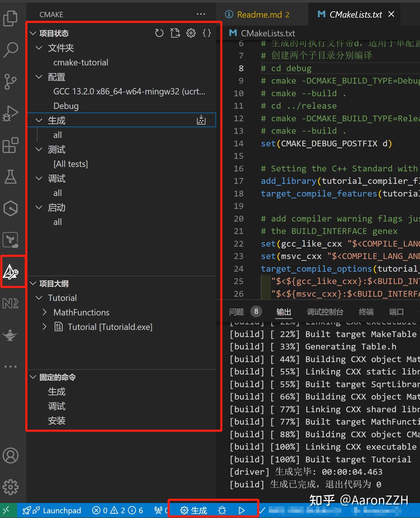
Task: Click the refresh icon in 项目状态 header
Action: (159, 33)
